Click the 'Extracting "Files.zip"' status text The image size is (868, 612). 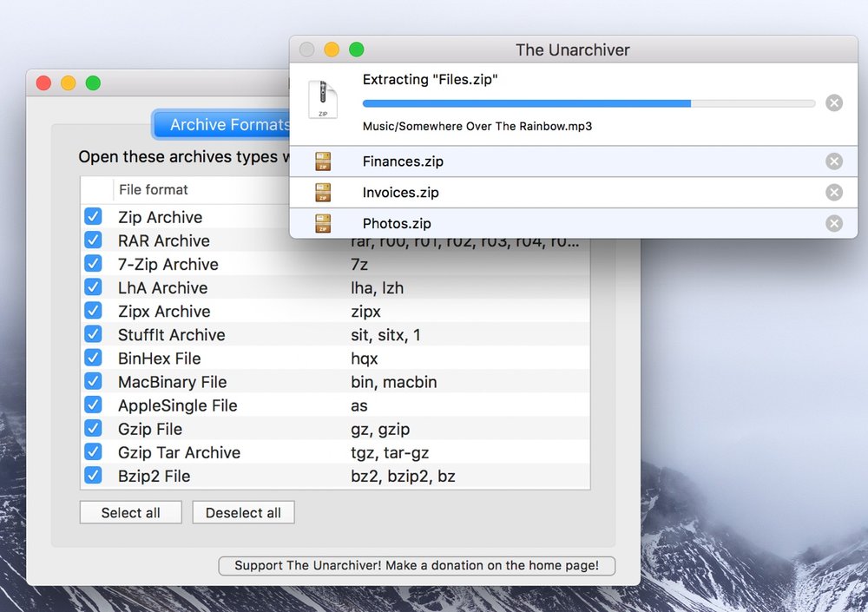coord(431,79)
